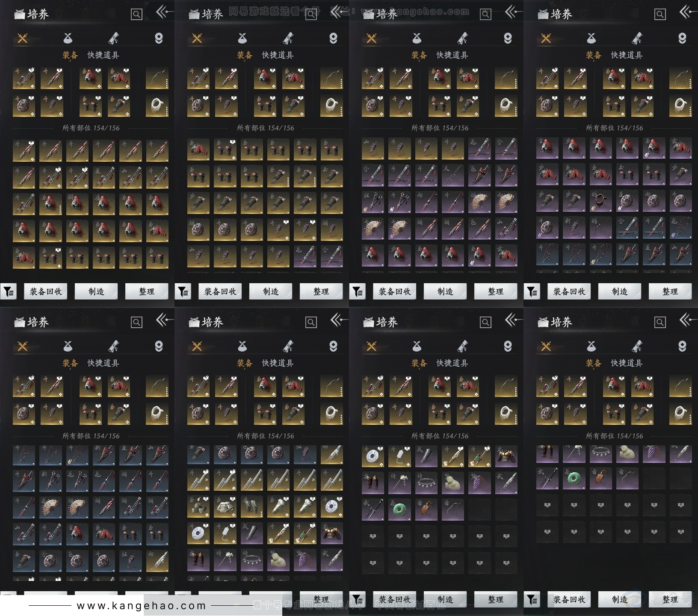Select scroll category icon in second bottom-row panel

(x=288, y=346)
